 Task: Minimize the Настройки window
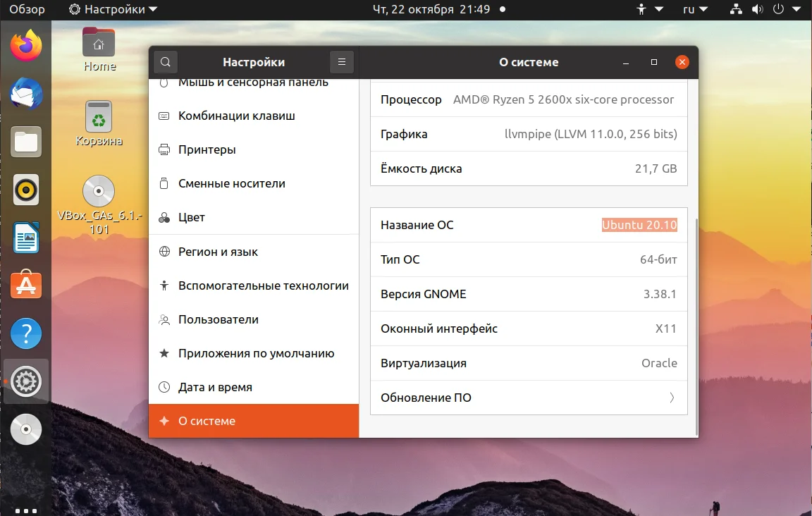(x=626, y=62)
